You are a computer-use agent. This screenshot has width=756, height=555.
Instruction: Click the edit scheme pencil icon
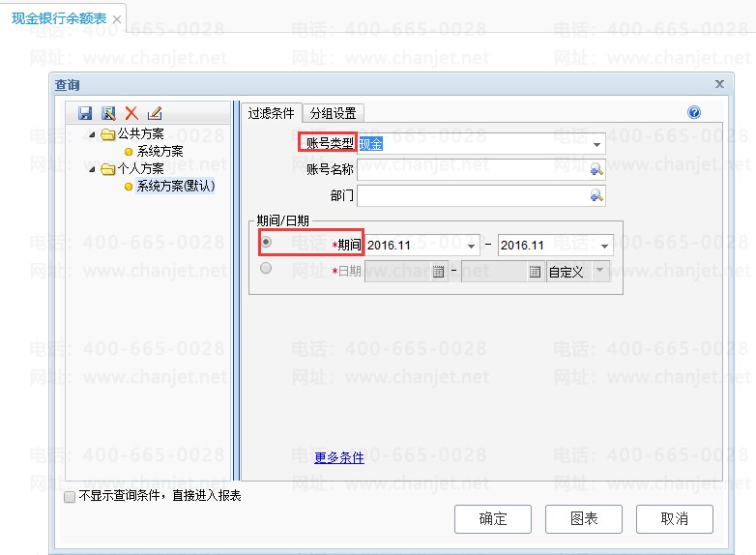[155, 113]
